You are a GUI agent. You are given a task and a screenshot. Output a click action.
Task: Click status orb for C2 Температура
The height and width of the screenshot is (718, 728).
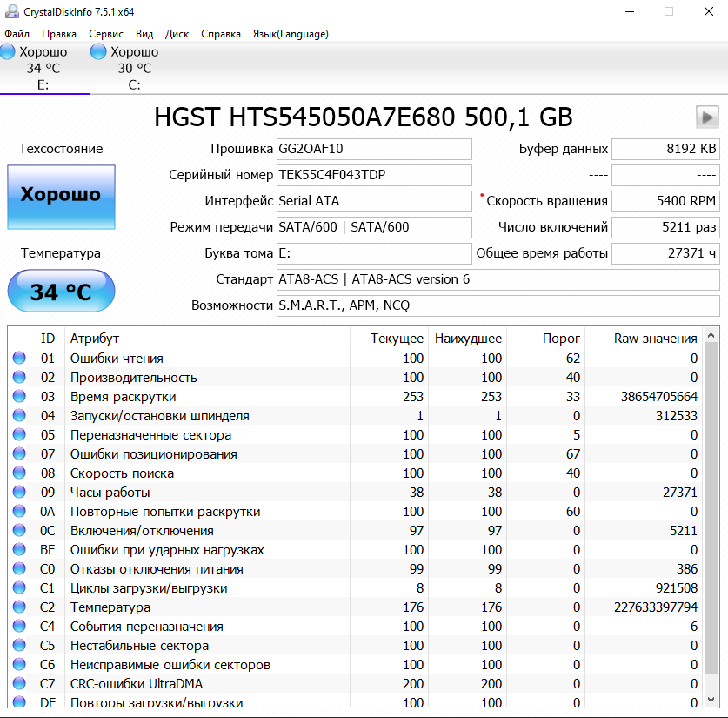pos(19,607)
